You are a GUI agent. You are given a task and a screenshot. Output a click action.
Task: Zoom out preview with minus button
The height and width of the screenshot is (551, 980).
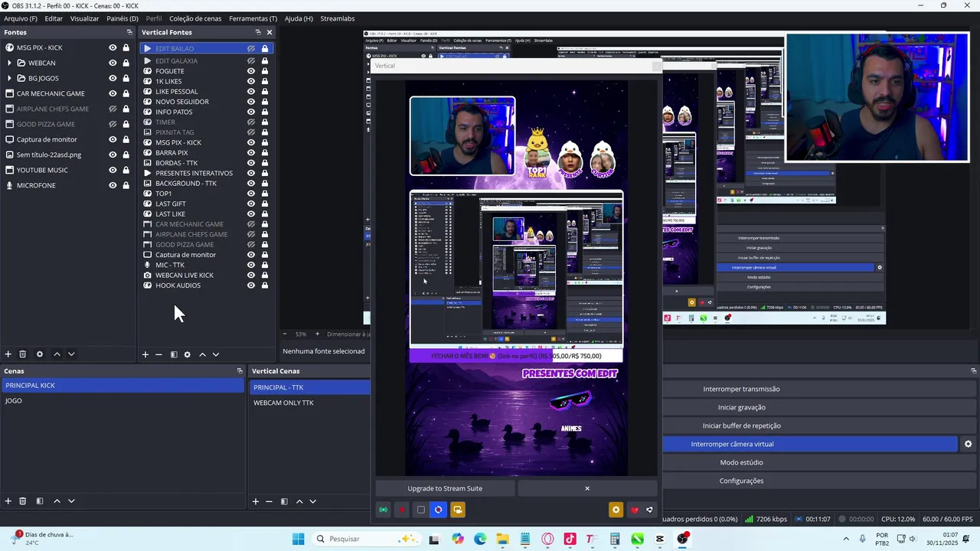pos(285,334)
